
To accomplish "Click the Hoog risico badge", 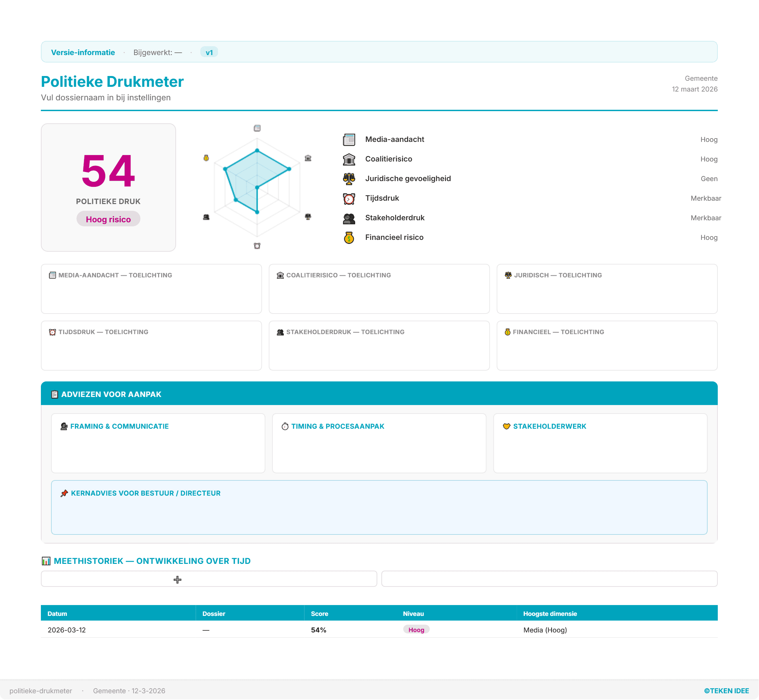I will [108, 219].
